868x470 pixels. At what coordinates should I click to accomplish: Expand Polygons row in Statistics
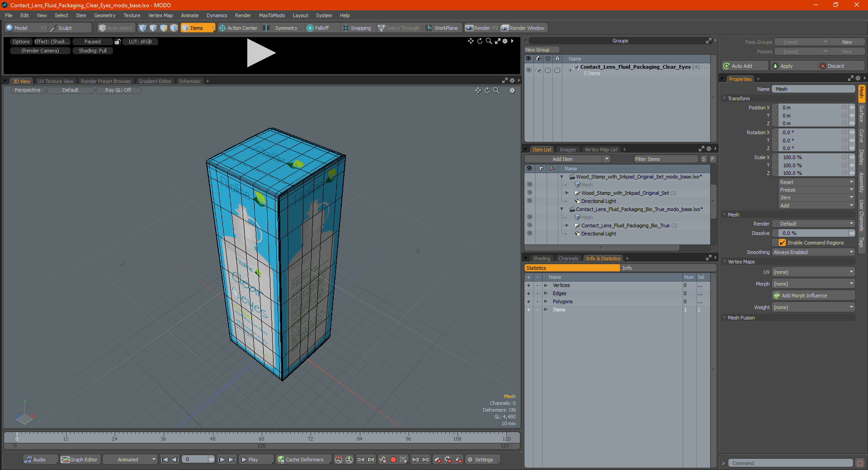point(546,301)
